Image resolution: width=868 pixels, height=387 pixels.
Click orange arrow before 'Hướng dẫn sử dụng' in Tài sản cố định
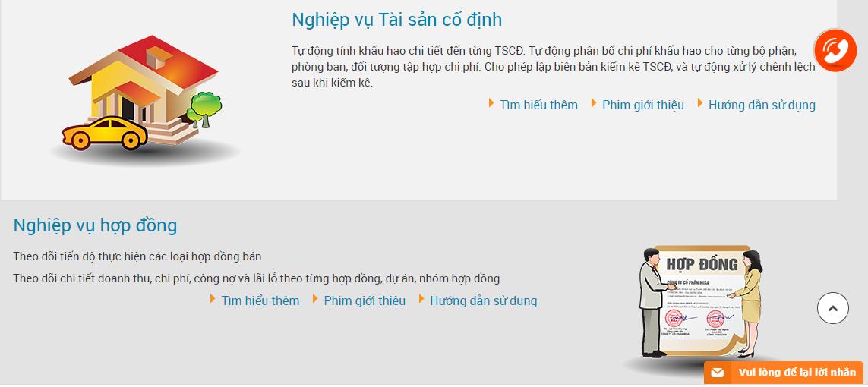(699, 103)
